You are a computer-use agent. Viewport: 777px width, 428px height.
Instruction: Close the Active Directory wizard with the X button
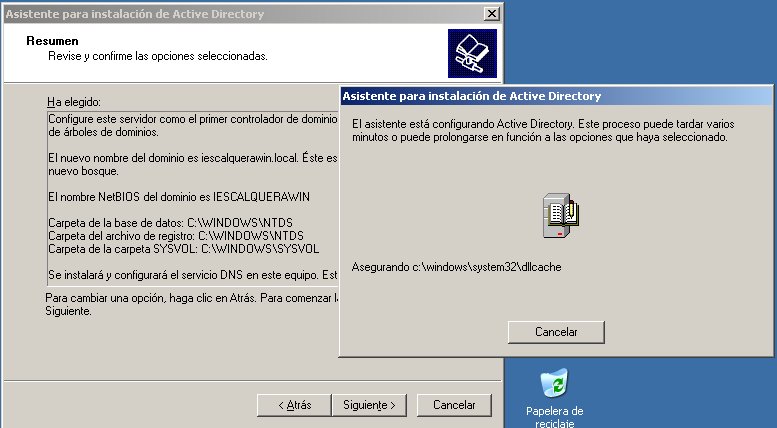491,14
